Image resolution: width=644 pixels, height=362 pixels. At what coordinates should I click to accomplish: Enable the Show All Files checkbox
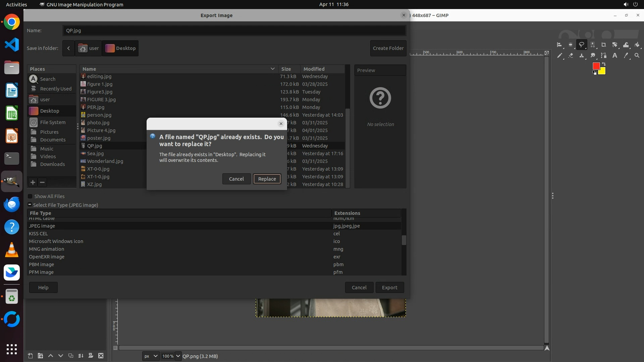coord(30,196)
